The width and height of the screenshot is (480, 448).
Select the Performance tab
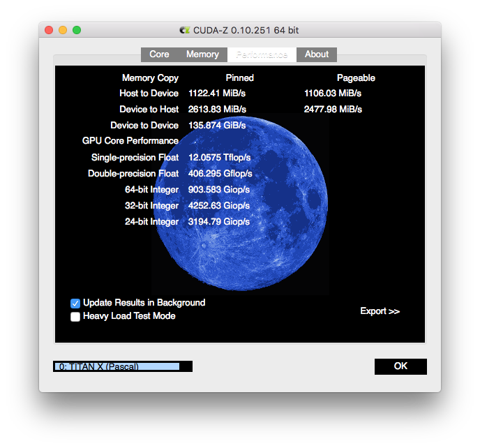pyautogui.click(x=262, y=54)
